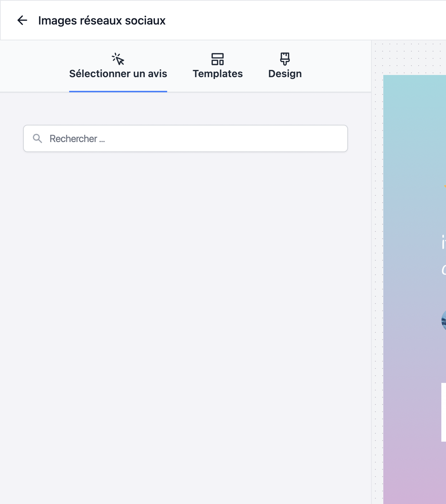
Task: Click the Images réseaux sociaux title
Action: [x=102, y=21]
